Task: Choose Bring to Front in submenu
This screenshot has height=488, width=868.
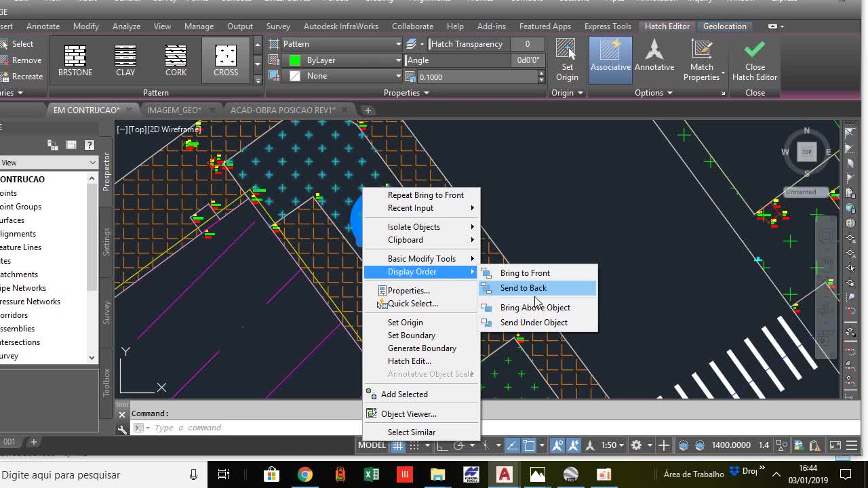Action: tap(538, 273)
